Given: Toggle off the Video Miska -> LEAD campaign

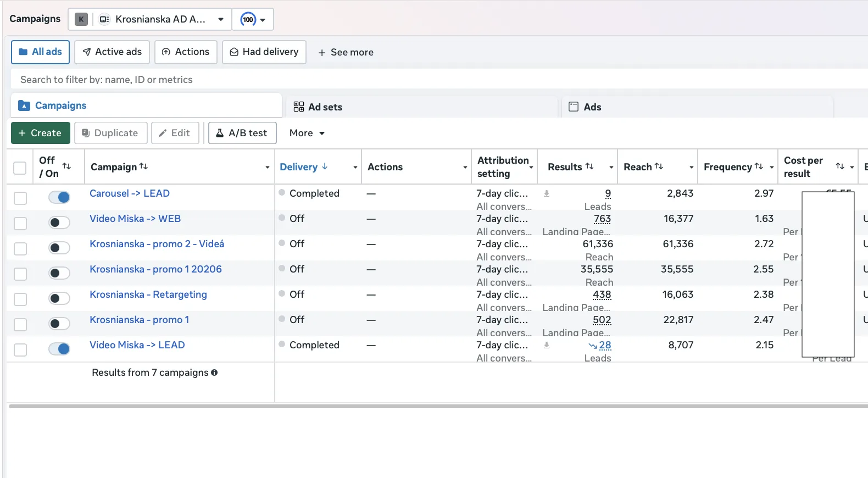Looking at the screenshot, I should tap(59, 349).
